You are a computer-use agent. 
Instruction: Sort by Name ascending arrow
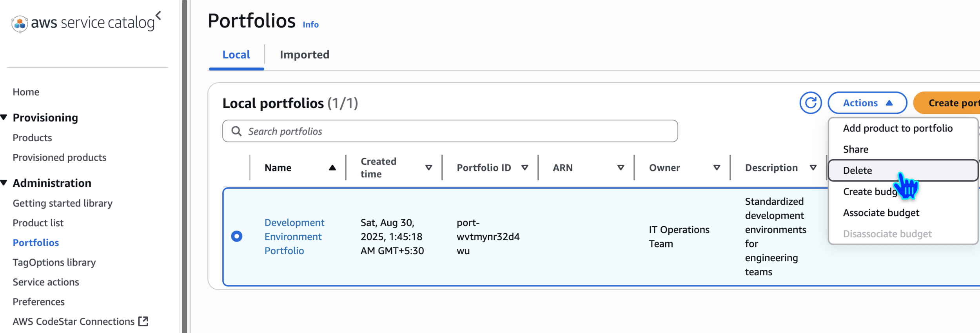click(332, 168)
